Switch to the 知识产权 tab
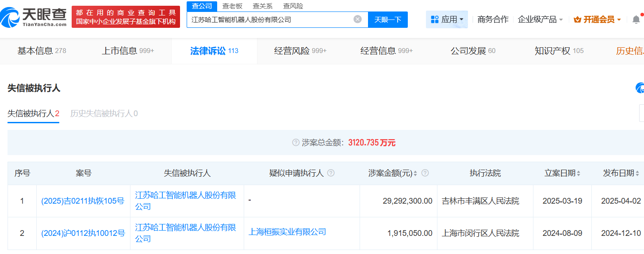Viewport: 644px width, 254px height. (x=559, y=51)
